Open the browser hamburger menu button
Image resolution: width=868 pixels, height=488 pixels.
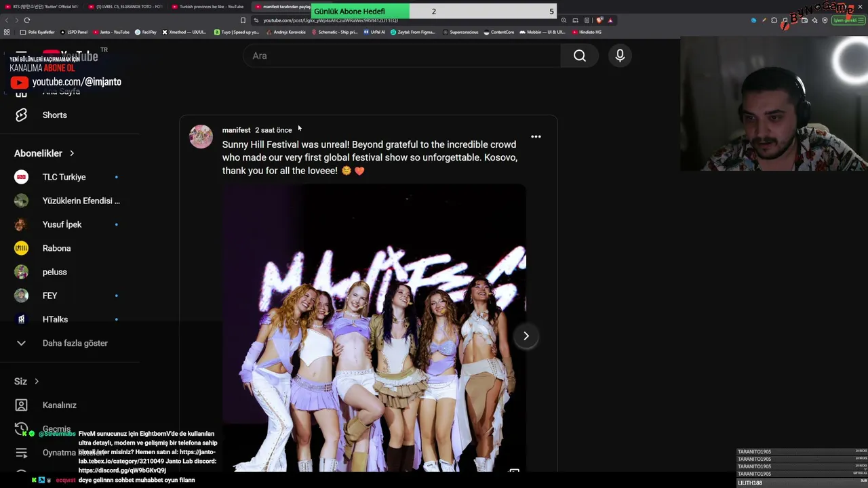pos(860,20)
